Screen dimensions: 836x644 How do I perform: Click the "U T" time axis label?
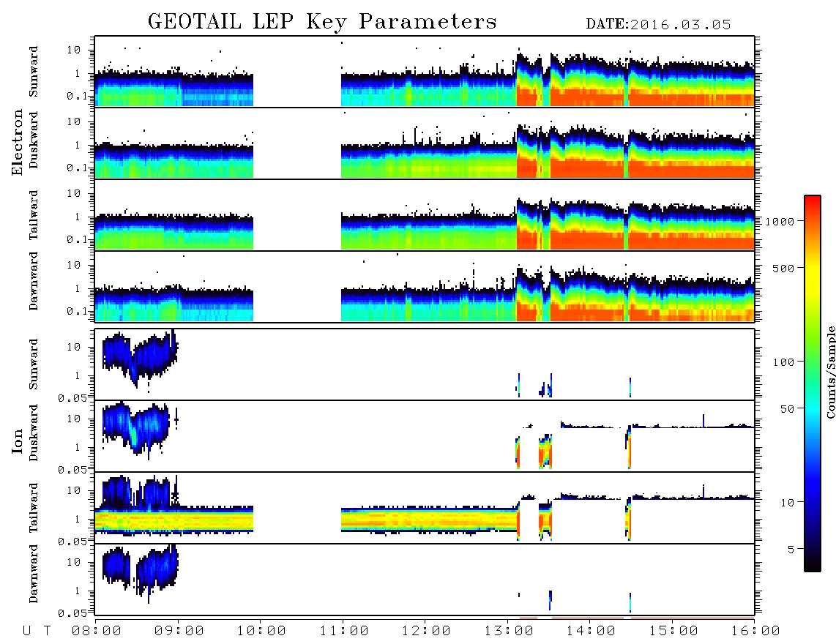37,632
